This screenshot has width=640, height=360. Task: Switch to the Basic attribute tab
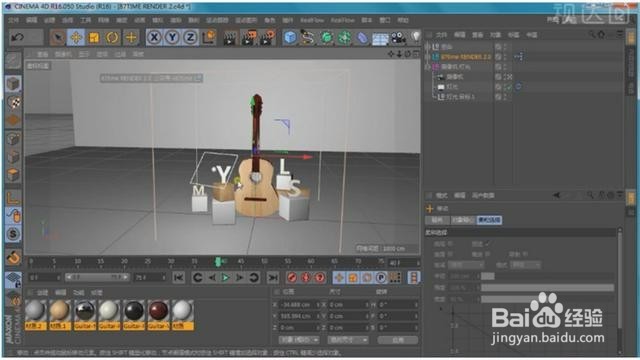pyautogui.click(x=437, y=220)
